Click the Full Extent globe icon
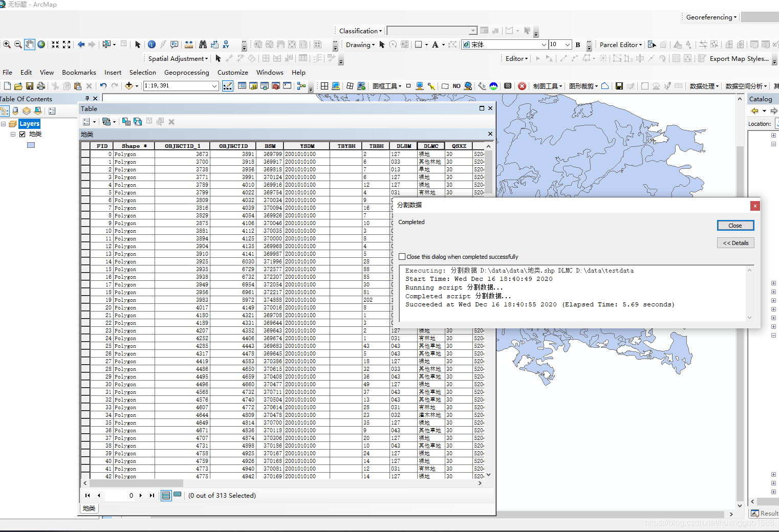 (x=41, y=45)
